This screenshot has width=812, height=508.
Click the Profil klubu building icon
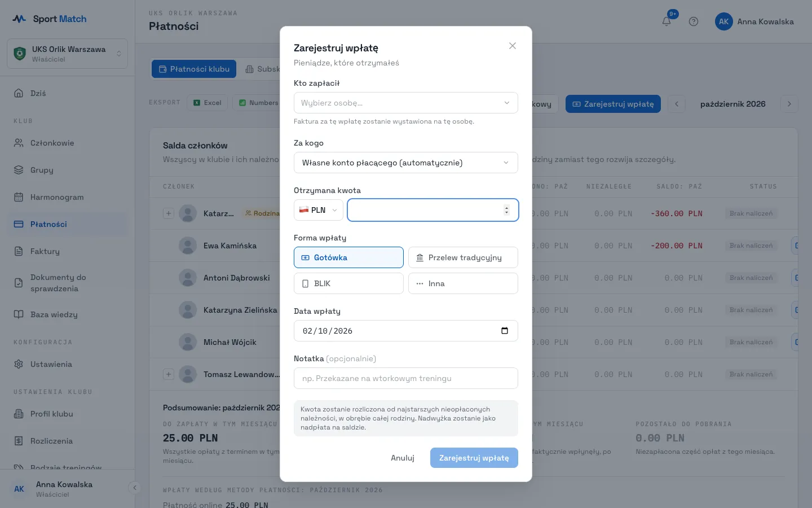19,414
